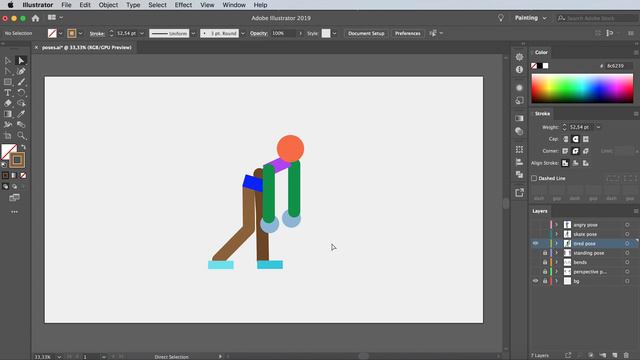The width and height of the screenshot is (640, 360).
Task: Open the File menu
Action: coord(66,5)
